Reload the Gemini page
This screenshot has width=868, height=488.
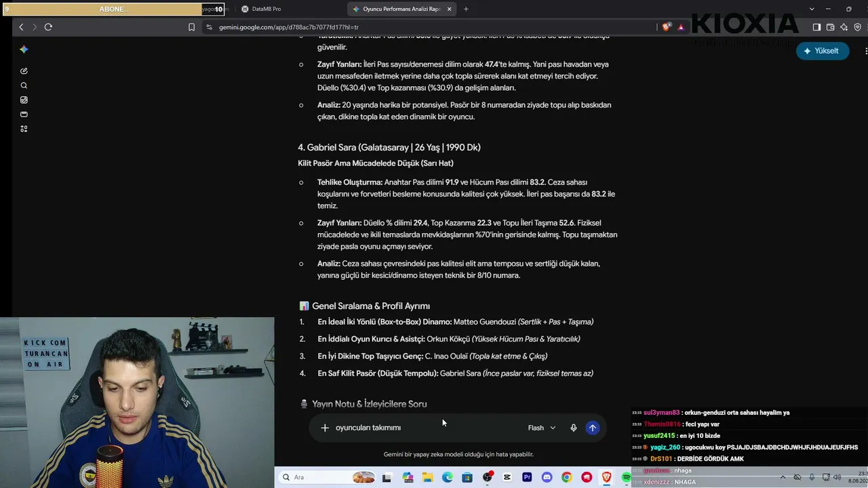(x=48, y=27)
